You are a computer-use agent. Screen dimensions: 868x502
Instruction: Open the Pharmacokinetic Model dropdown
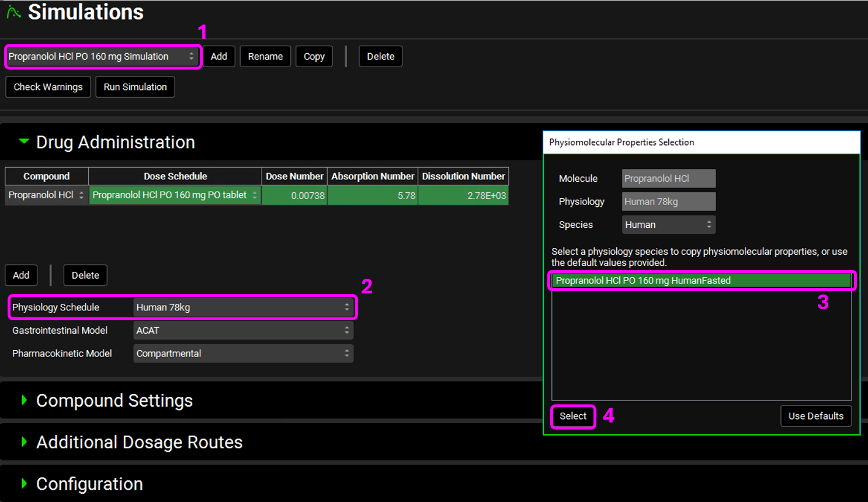click(x=242, y=354)
